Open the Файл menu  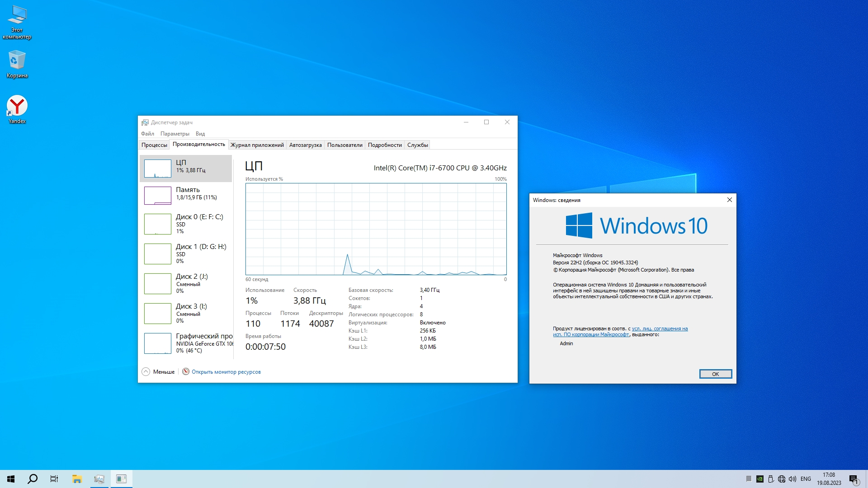click(147, 133)
